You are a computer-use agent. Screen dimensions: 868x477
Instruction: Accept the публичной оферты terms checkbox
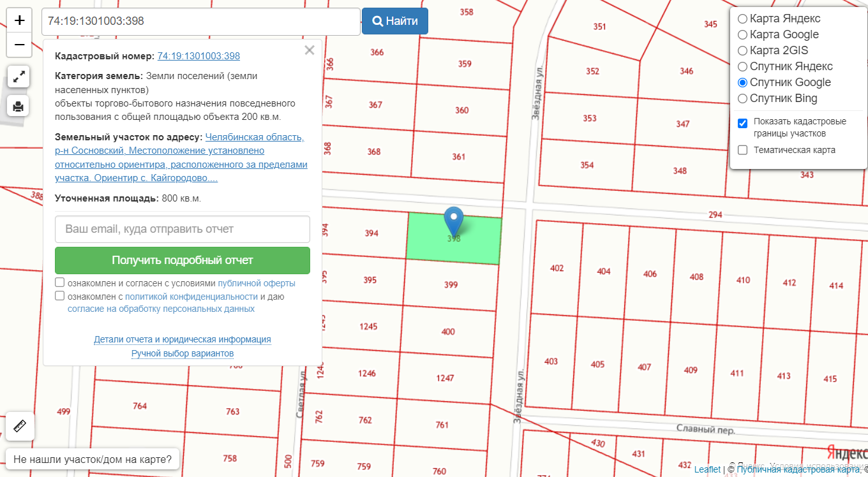60,283
